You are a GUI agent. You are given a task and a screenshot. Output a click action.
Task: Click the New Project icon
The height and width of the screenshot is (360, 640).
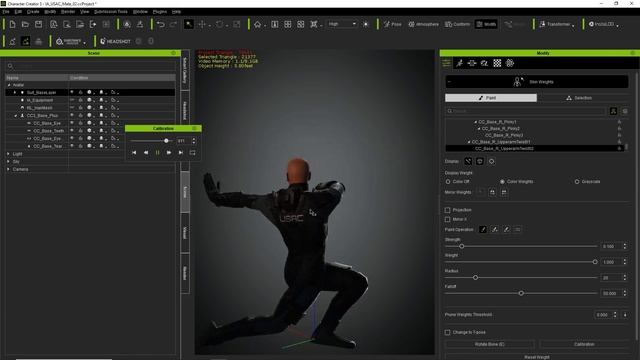12,24
